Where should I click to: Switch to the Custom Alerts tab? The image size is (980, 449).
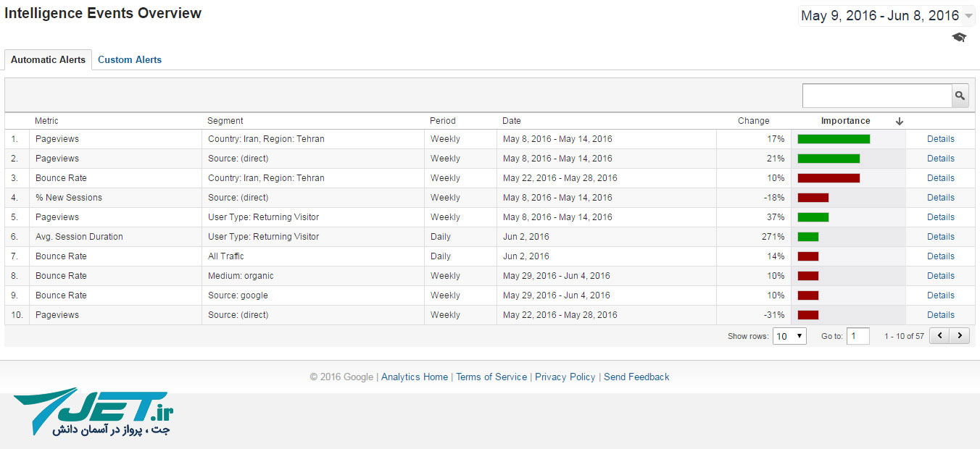pos(130,59)
